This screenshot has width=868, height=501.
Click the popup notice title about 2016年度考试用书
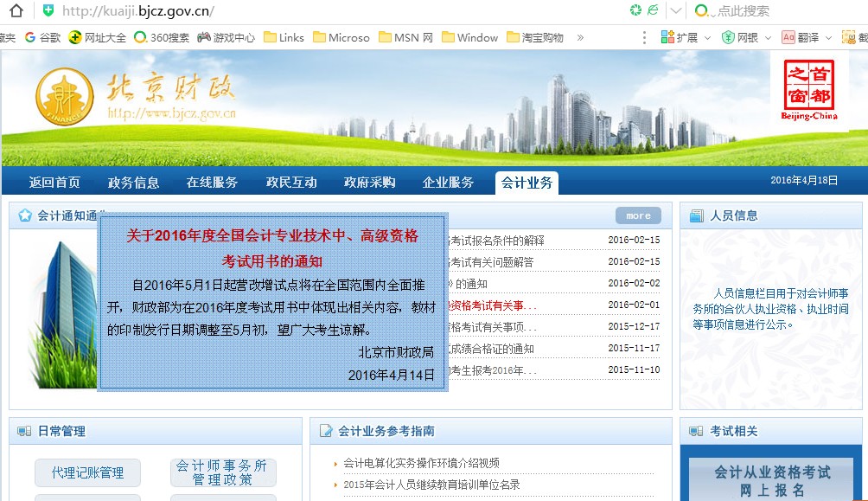pos(271,248)
